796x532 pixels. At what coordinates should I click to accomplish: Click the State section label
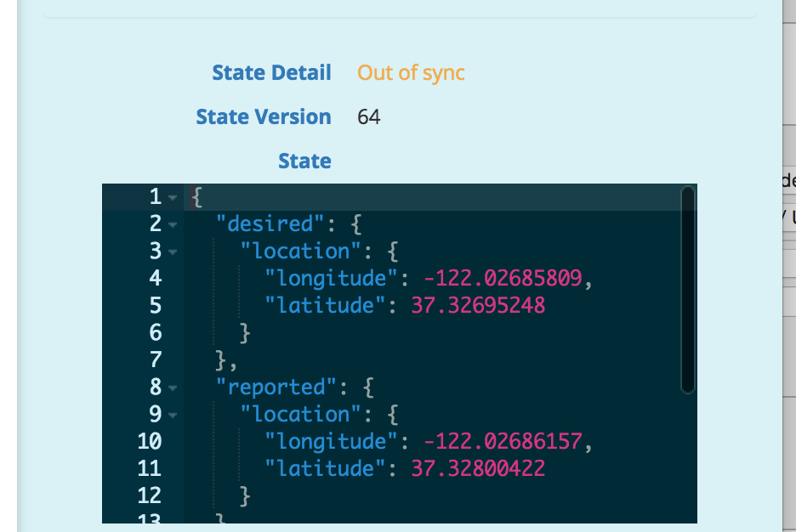(304, 161)
